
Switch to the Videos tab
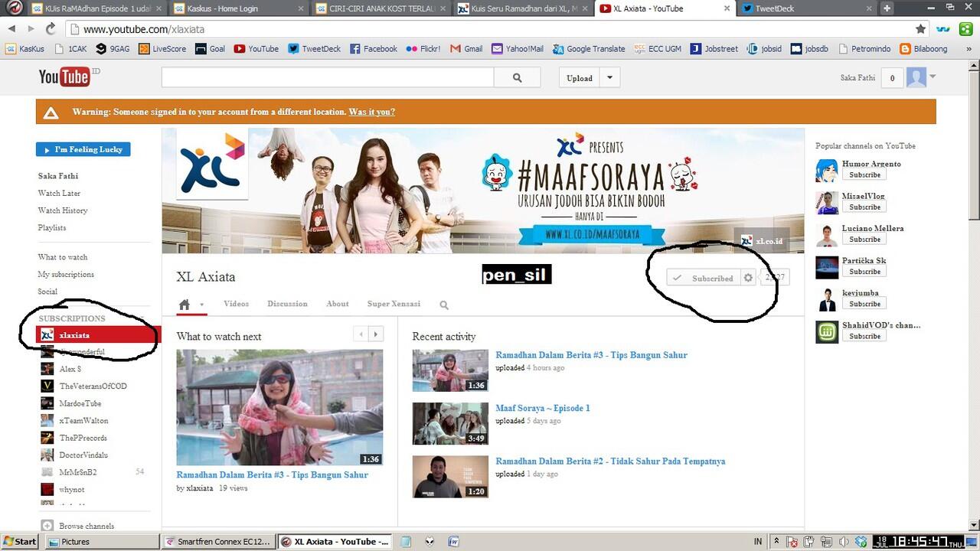point(236,304)
